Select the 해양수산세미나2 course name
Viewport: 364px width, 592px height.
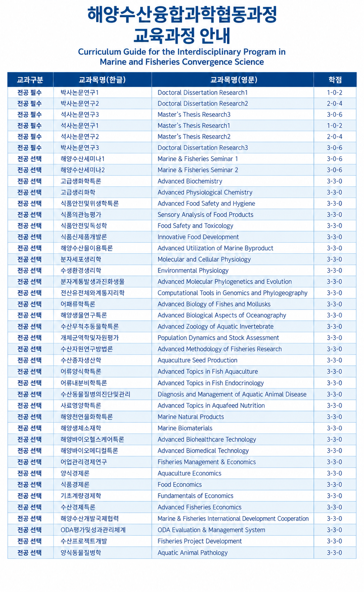point(83,170)
